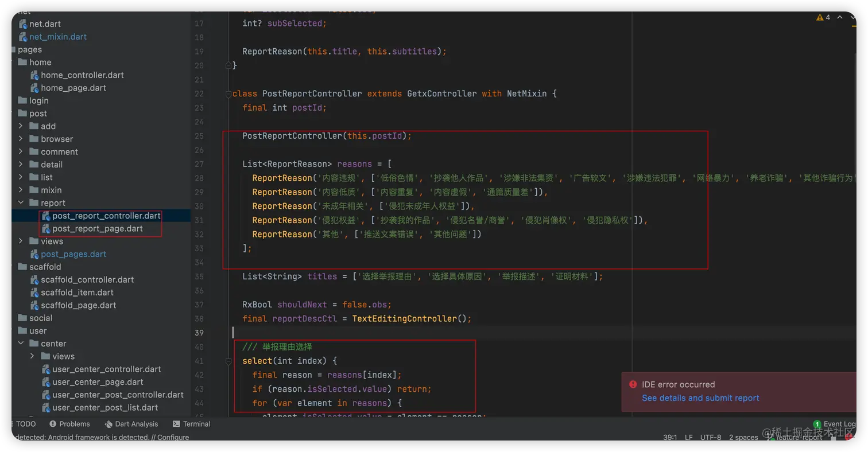The width and height of the screenshot is (868, 452).
Task: Open the Event Log tab
Action: [x=835, y=424]
